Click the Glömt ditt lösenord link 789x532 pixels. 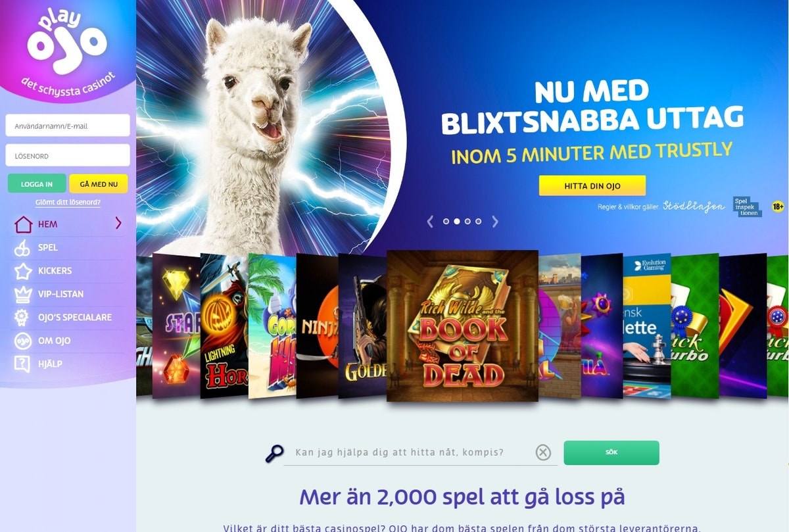68,203
